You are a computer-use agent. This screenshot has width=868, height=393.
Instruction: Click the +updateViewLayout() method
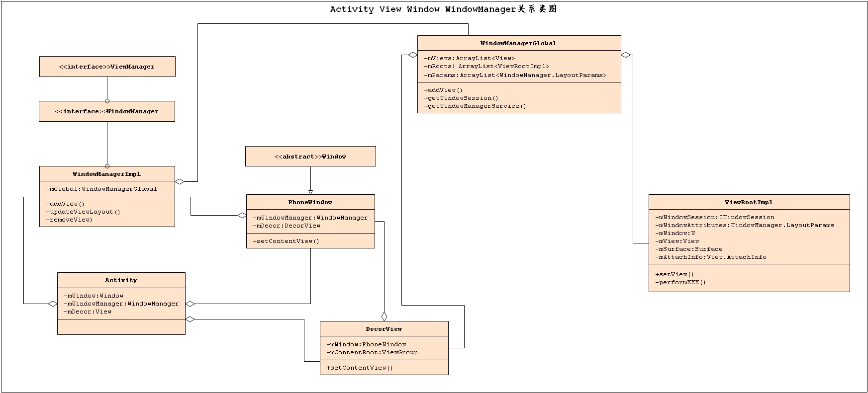tap(83, 212)
